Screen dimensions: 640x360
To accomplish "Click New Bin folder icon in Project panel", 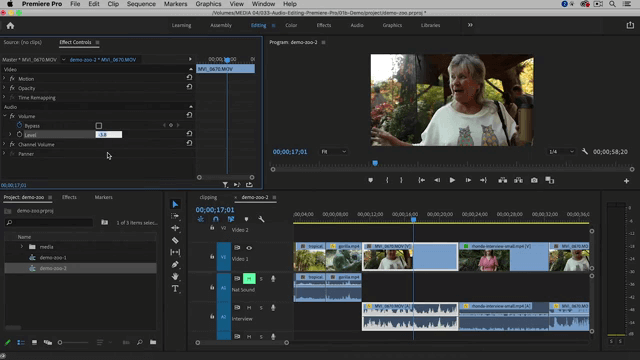I will pyautogui.click(x=153, y=342).
